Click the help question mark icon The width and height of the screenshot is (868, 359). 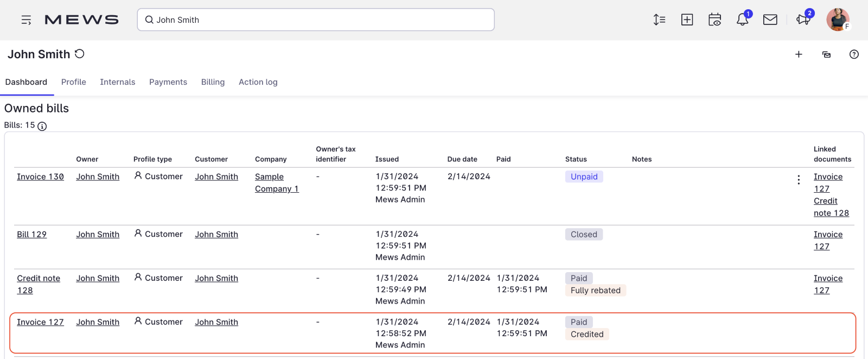click(854, 54)
